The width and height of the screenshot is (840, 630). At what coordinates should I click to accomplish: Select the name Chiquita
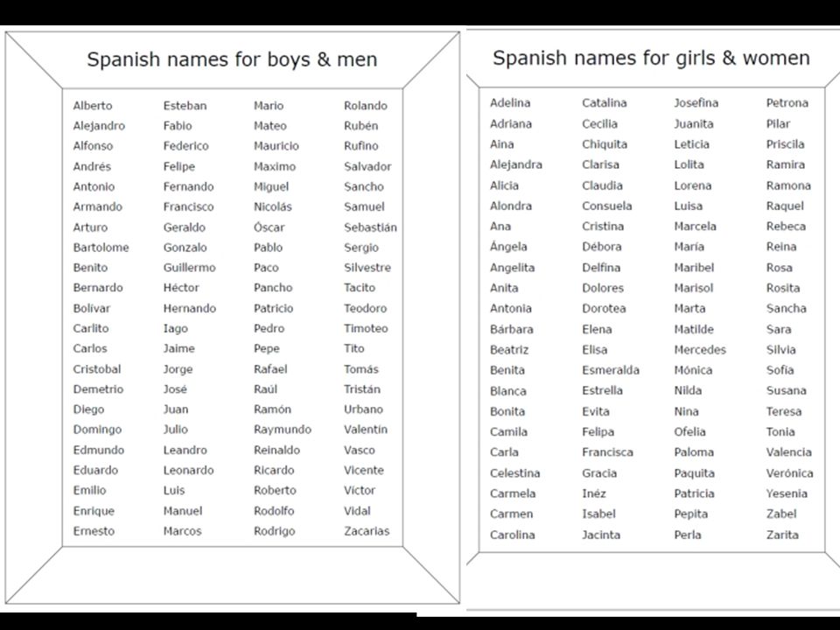605,144
